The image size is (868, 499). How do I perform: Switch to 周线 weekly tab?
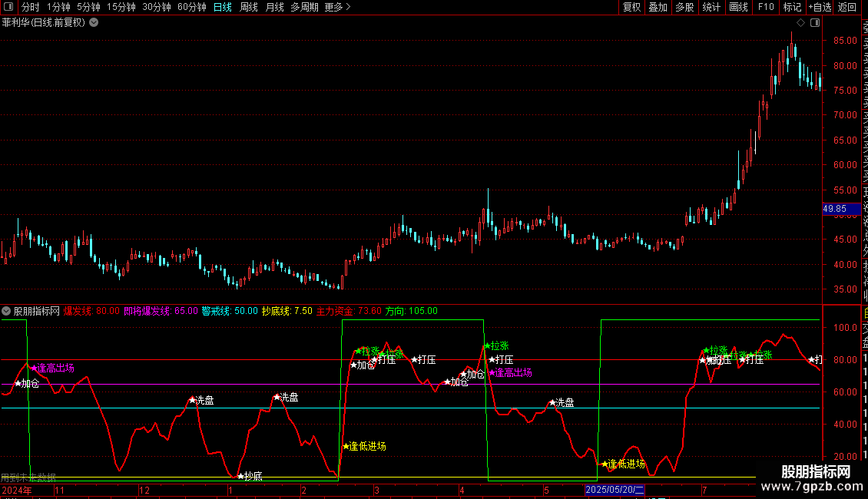249,7
